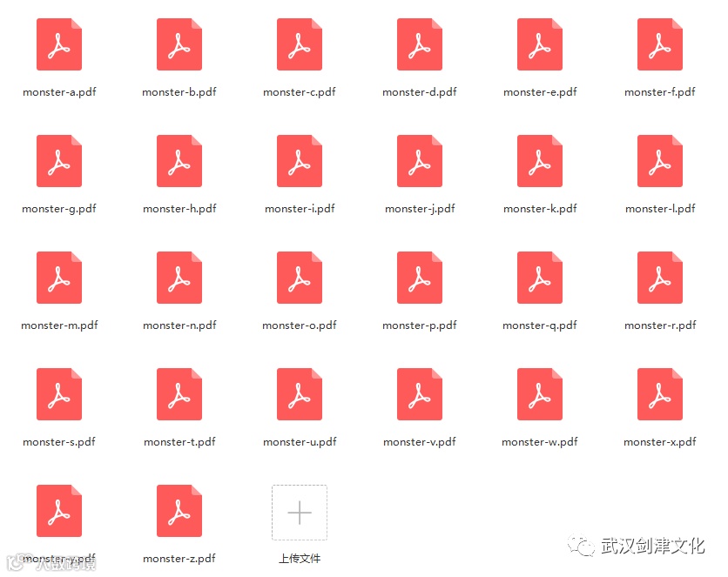Select the monster-g.pdf filename text
This screenshot has width=728, height=577.
[x=59, y=209]
